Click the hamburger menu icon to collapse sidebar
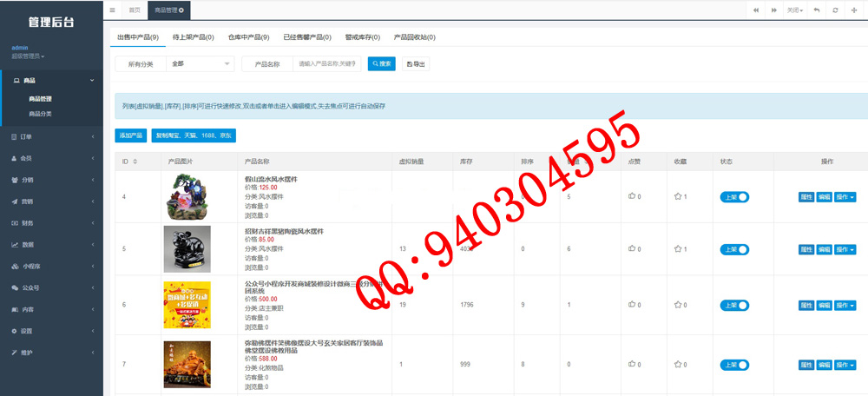The width and height of the screenshot is (868, 396). [x=112, y=10]
